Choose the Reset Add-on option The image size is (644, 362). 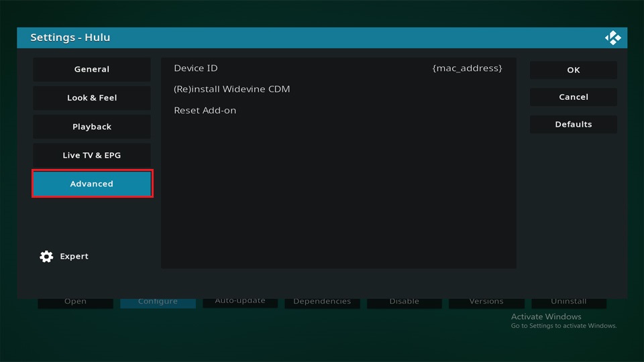coord(338,111)
